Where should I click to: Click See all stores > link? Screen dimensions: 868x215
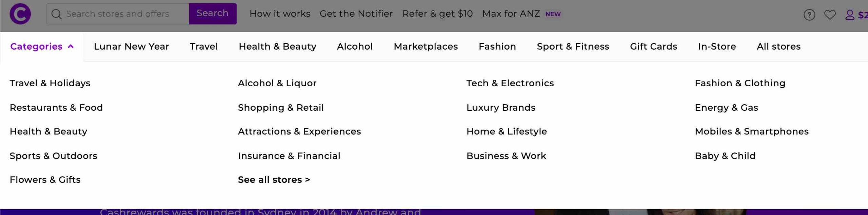[x=274, y=180]
